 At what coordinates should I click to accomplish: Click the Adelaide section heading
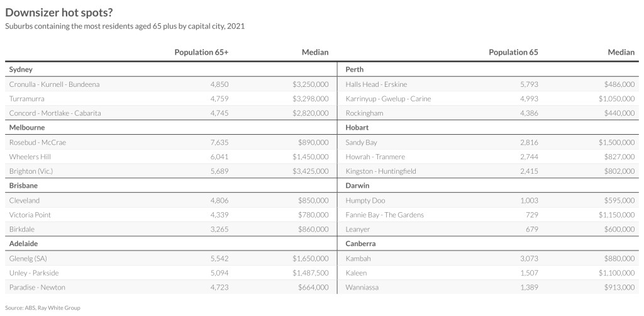pyautogui.click(x=24, y=244)
